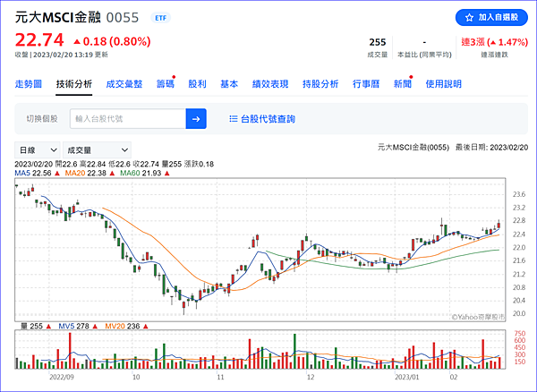View the 績效表現 tab
This screenshot has height=392, width=537.
(x=270, y=84)
